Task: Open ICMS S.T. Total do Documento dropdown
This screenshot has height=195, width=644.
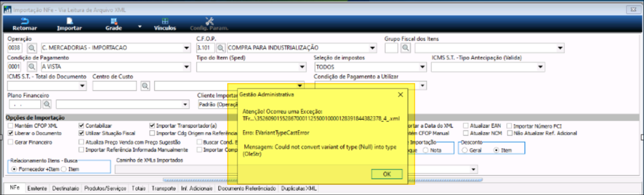Action: click(82, 86)
